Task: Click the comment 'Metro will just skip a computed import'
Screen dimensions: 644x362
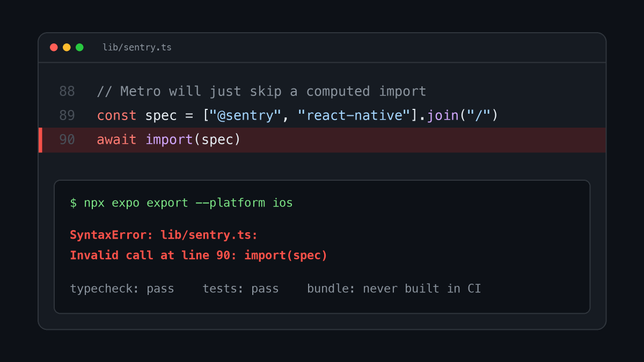Action: [x=261, y=92]
